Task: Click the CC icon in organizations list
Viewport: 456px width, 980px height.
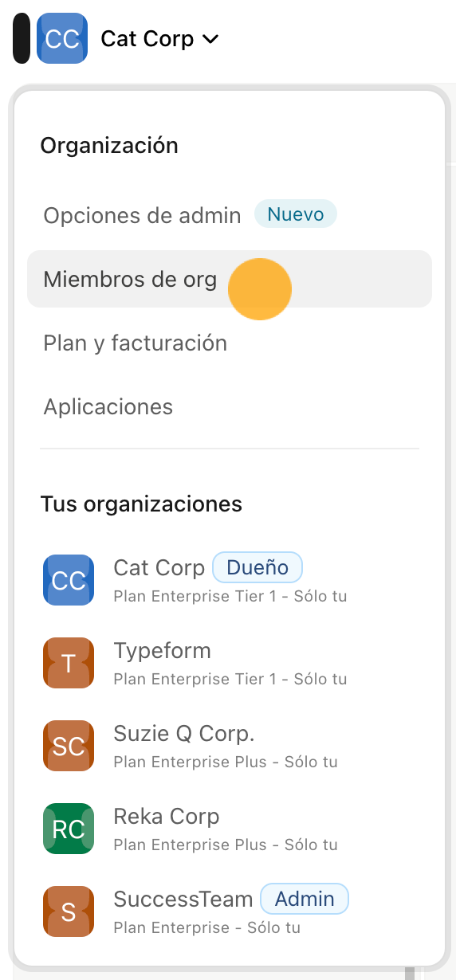Action: [x=69, y=580]
